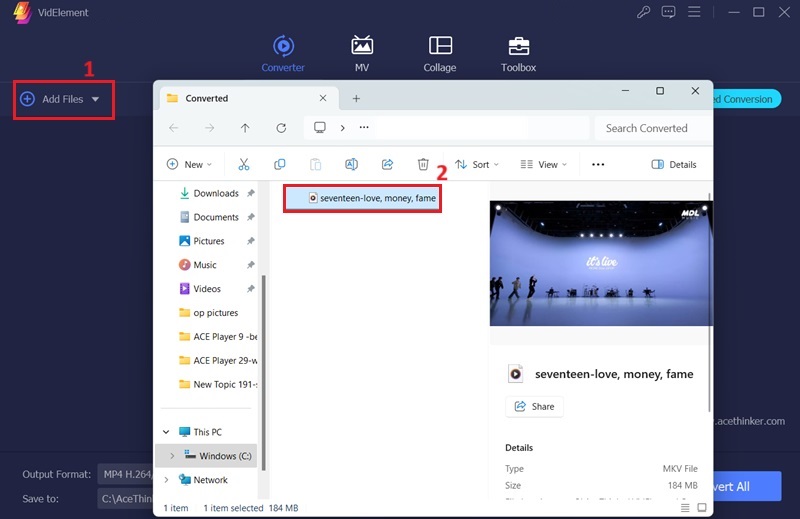The height and width of the screenshot is (519, 800).
Task: Open the See more toolbar ellipsis
Action: coord(598,164)
